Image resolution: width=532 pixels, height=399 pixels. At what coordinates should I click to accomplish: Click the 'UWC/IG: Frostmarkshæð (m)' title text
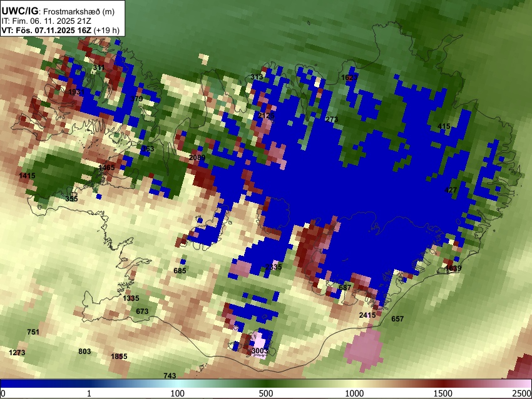pos(58,11)
